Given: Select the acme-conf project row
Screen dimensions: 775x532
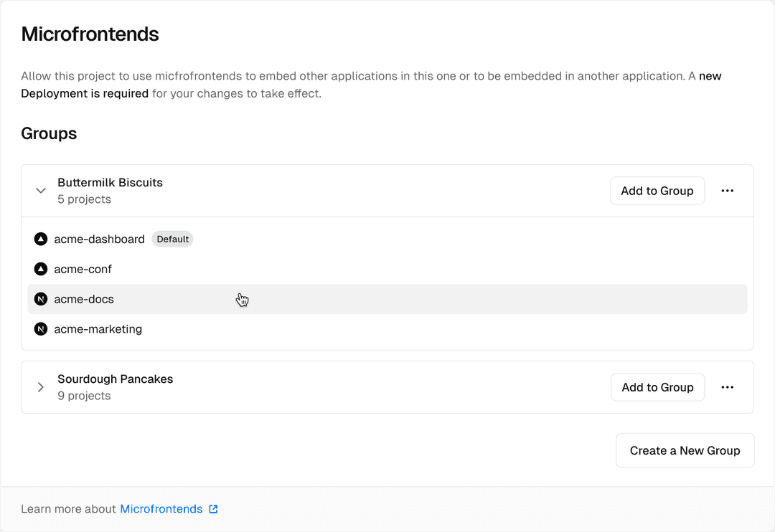Looking at the screenshot, I should click(x=83, y=269).
